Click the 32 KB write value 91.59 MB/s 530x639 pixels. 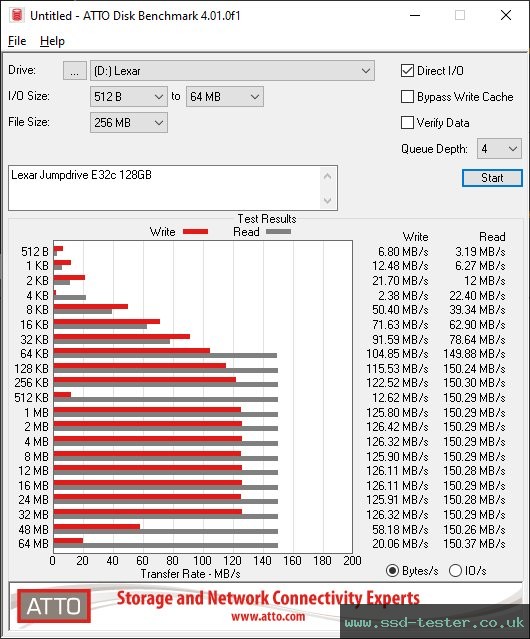point(400,339)
